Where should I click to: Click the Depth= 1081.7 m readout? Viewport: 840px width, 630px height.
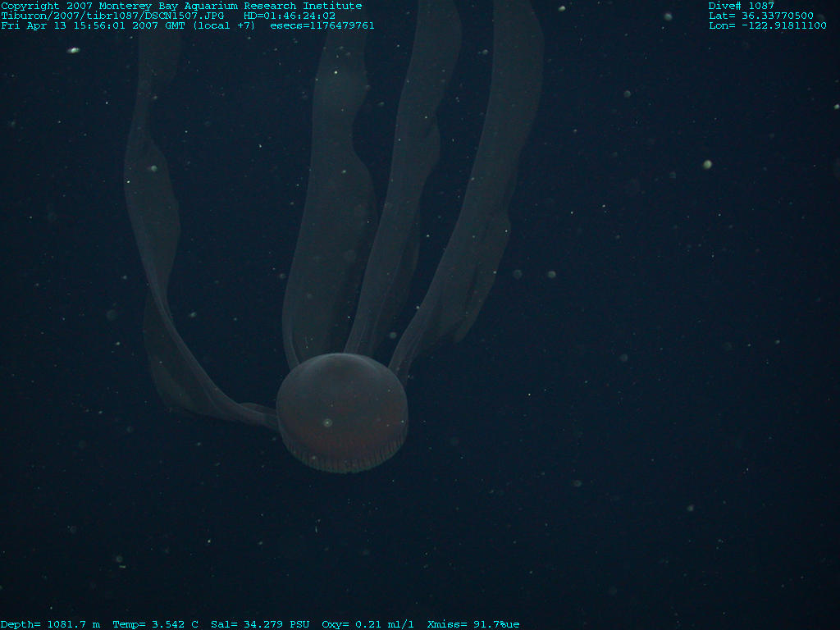click(x=51, y=624)
